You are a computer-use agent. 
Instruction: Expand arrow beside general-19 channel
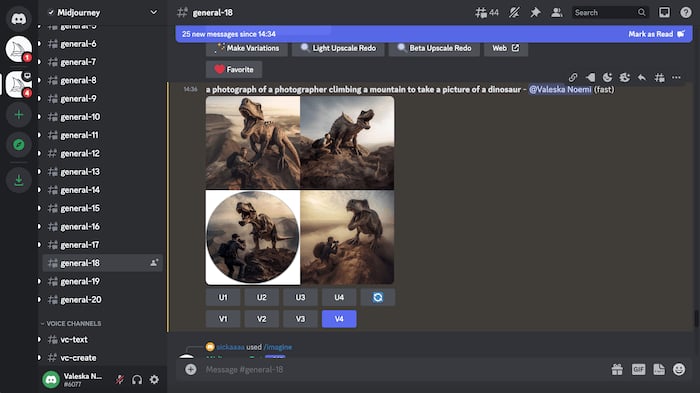(39, 281)
